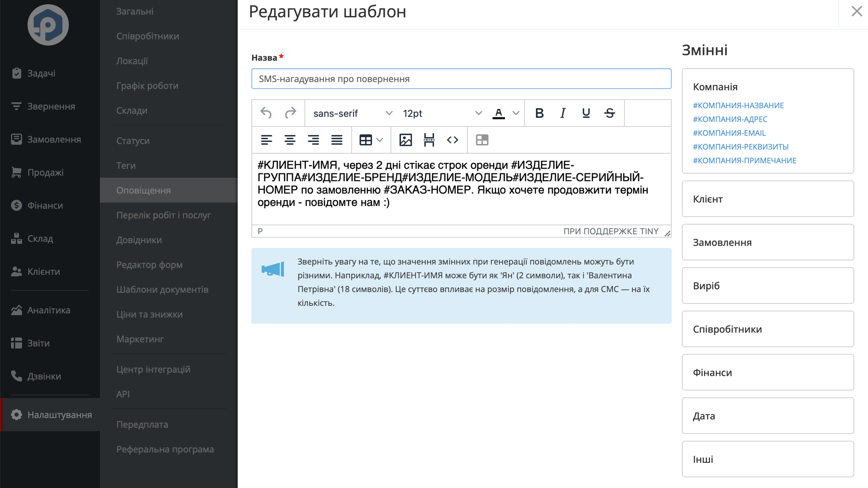Collapse the Компанія variables section
The height and width of the screenshot is (488, 868).
(x=715, y=87)
